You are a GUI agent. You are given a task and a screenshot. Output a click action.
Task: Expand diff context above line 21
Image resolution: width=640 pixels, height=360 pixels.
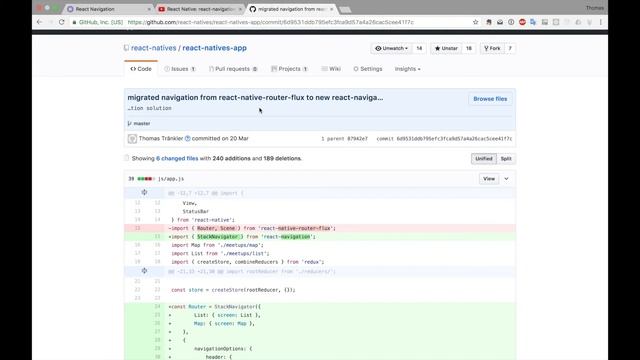click(144, 271)
